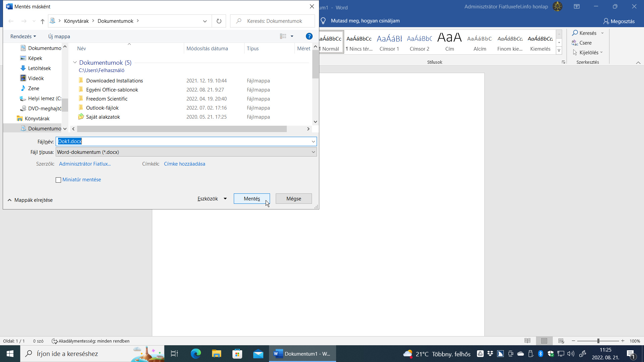Go up one folder level
Viewport: 644px width, 362px height.
43,21
